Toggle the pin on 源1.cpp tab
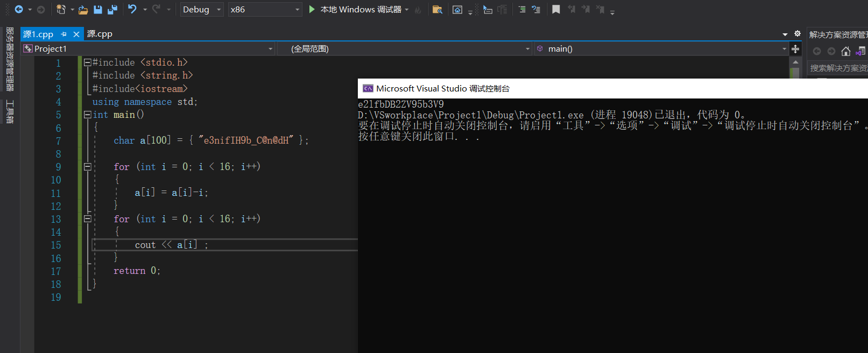The image size is (868, 353). 64,34
